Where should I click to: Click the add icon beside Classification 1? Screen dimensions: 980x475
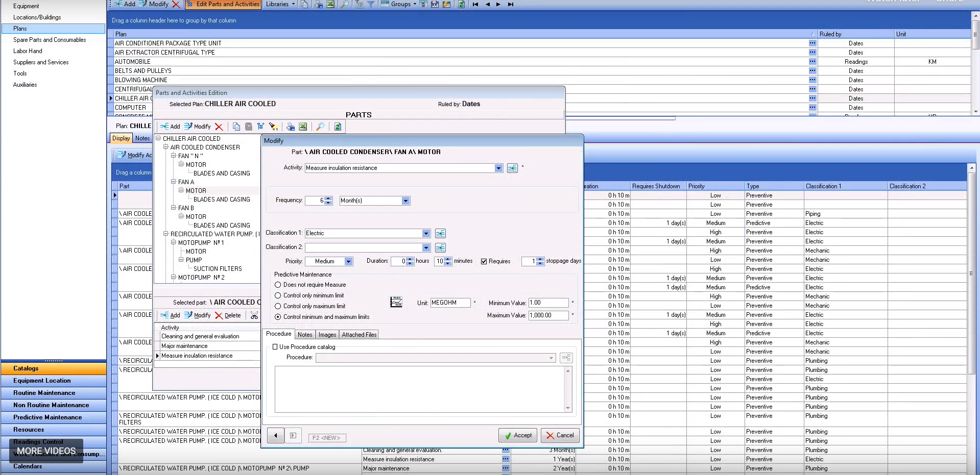tap(440, 233)
